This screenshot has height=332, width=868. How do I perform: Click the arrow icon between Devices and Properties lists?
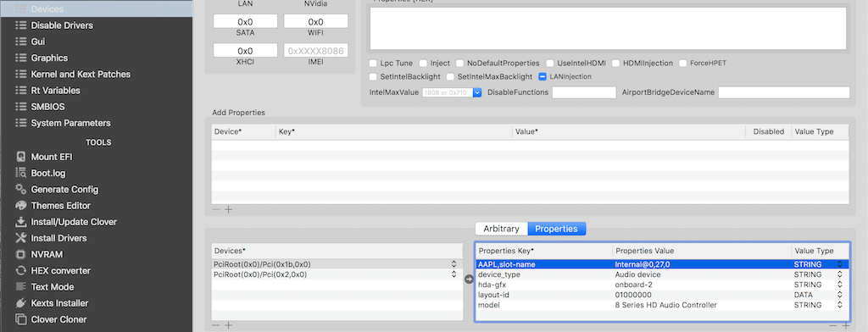(x=469, y=279)
